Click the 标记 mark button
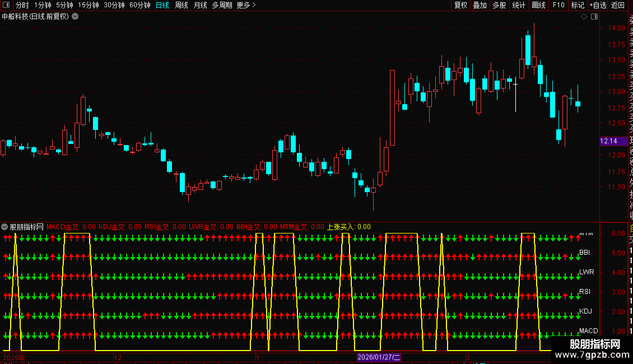The image size is (633, 364). click(578, 5)
